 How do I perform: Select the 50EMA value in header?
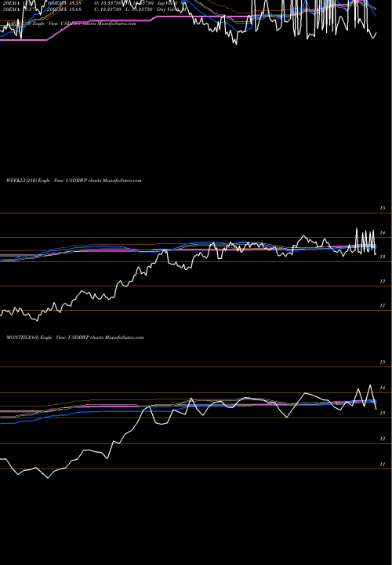pos(31,9)
